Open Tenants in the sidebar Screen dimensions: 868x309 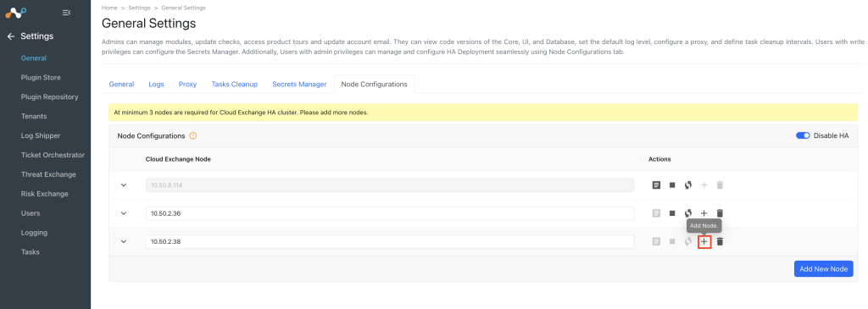34,116
